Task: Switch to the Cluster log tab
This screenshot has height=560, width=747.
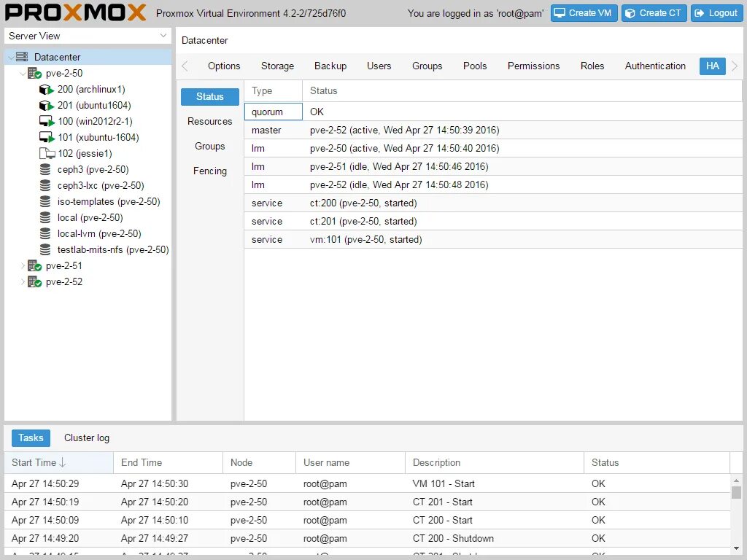Action: pyautogui.click(x=87, y=438)
